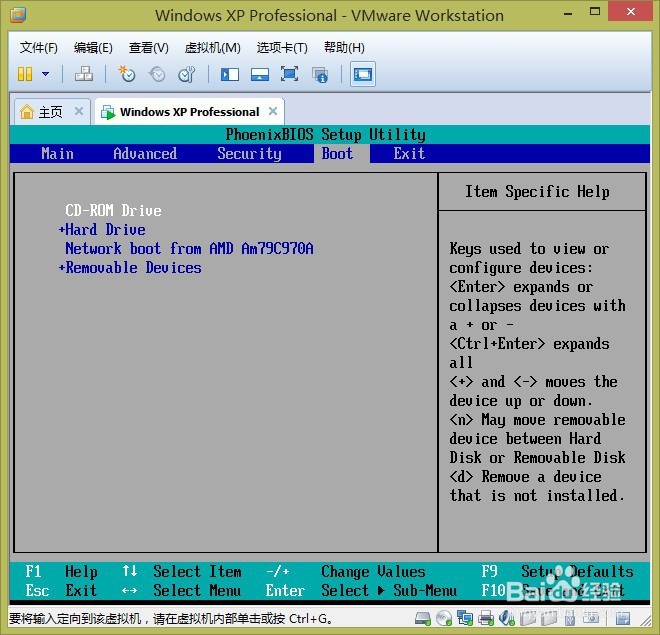Click F1 Help in the footer

(x=61, y=571)
